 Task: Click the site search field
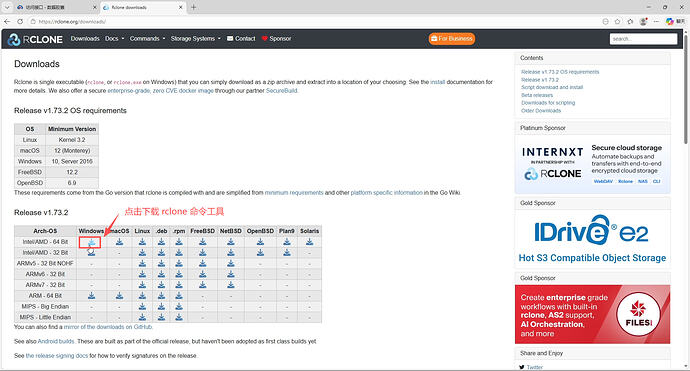643,39
